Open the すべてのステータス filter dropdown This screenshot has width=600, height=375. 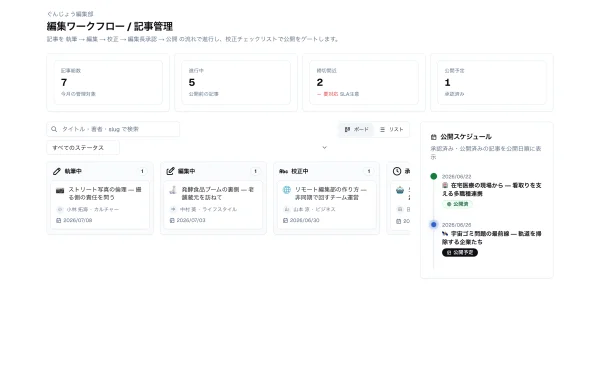click(x=83, y=148)
